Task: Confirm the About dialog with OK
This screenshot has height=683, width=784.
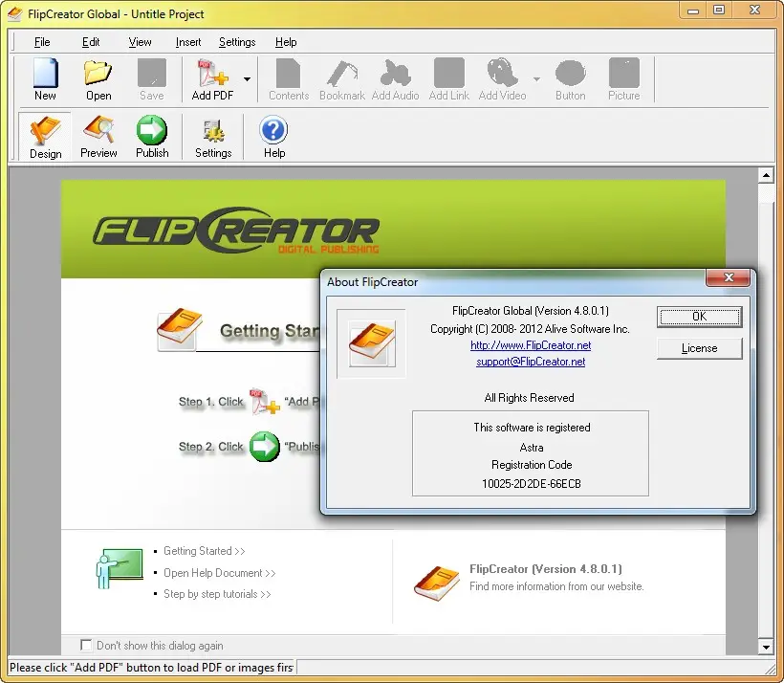Action: [x=700, y=317]
